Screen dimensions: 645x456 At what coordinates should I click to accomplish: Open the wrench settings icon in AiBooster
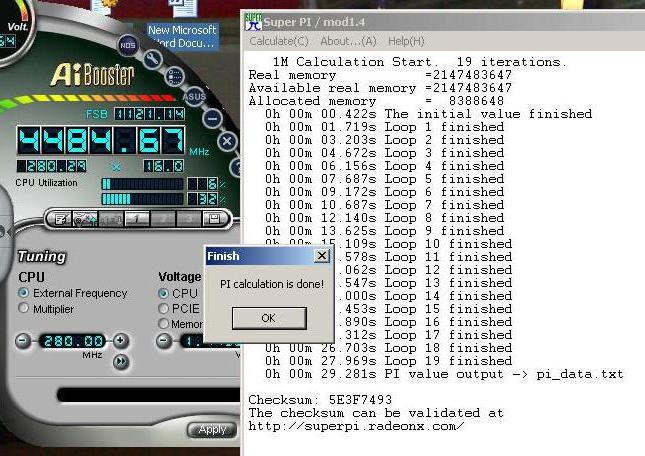point(153,59)
